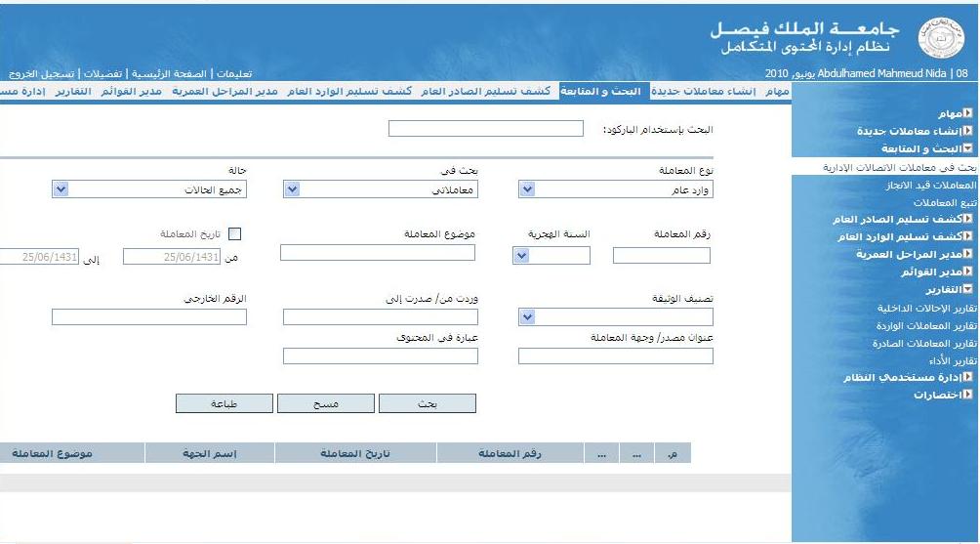Open مدير المراحل العمرية tab
Viewport: 980px width, 544px height.
(x=225, y=91)
